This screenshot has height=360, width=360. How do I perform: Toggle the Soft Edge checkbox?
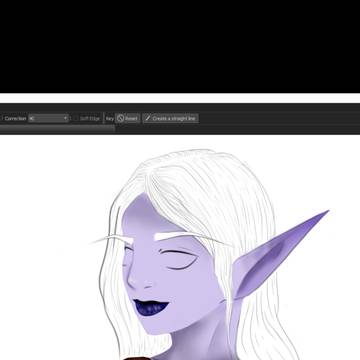(x=76, y=118)
